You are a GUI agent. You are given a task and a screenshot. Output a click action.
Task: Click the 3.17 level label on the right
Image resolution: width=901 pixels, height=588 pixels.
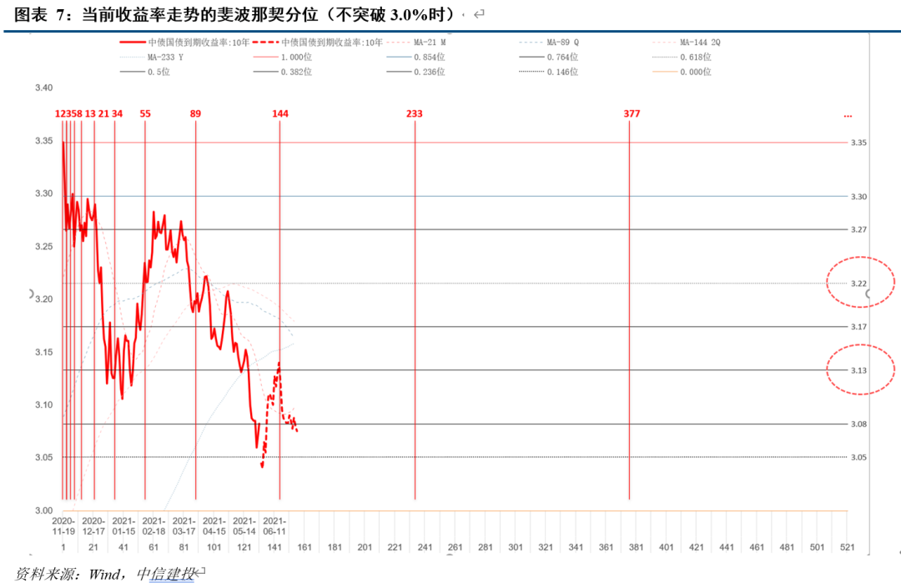click(858, 327)
